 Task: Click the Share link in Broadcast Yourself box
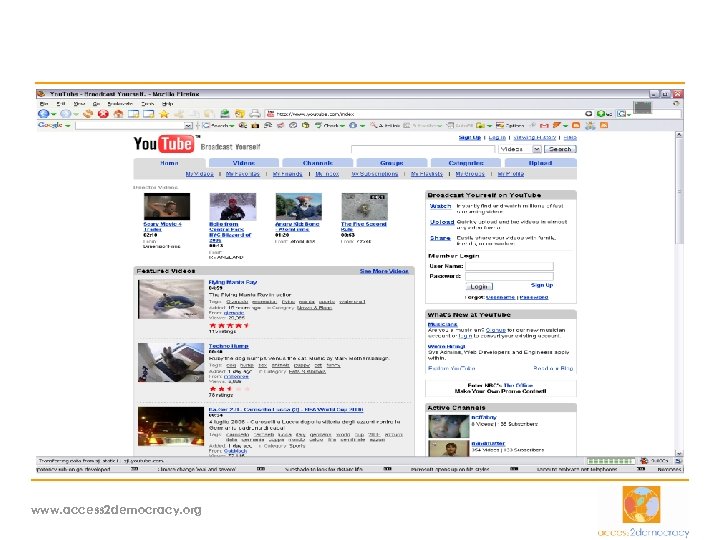pyautogui.click(x=440, y=238)
